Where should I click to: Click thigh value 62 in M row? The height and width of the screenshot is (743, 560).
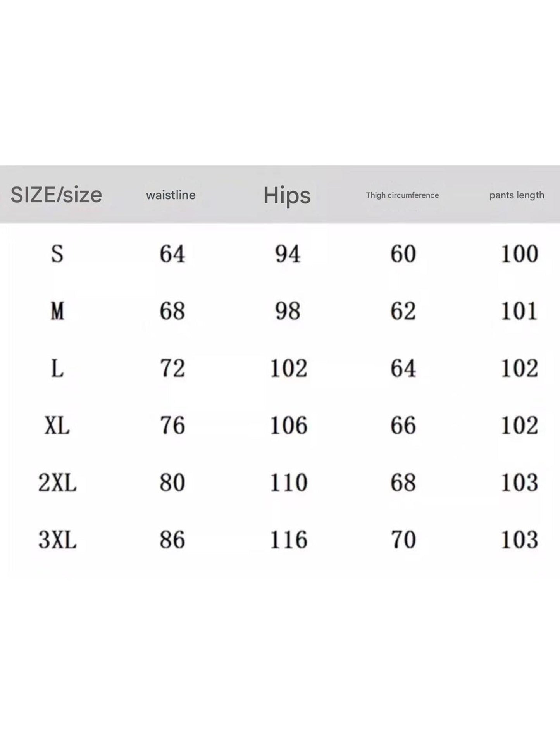coord(403,311)
